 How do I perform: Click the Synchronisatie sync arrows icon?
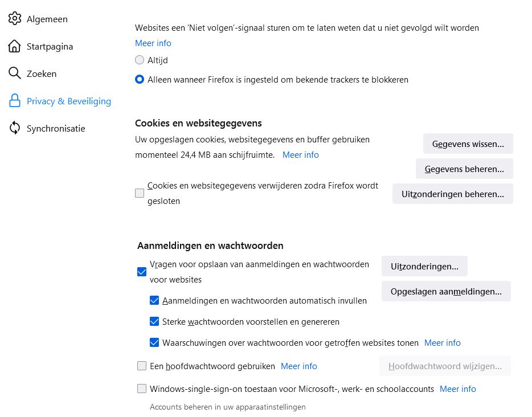click(14, 128)
